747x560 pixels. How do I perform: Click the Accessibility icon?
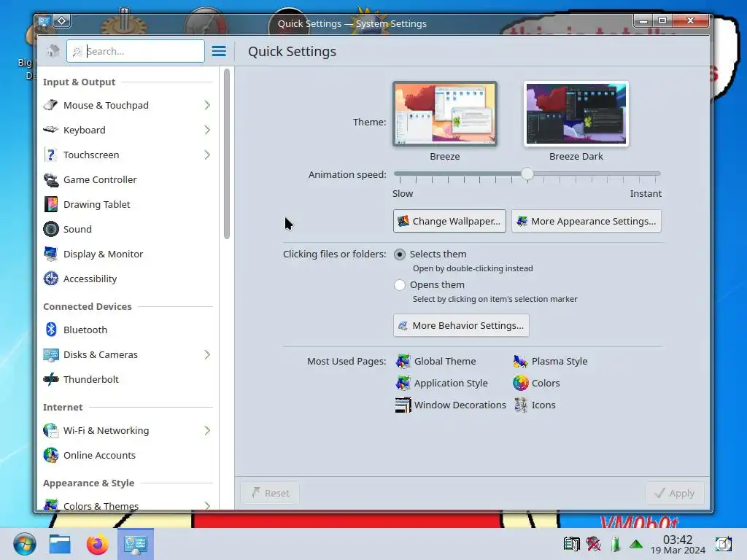coord(50,279)
